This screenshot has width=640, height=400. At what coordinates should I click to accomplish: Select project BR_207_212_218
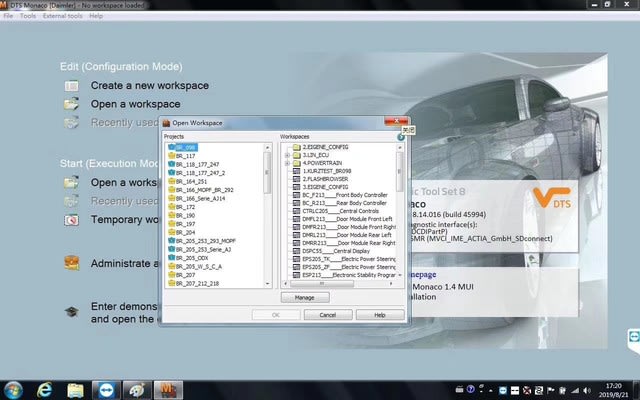pos(194,283)
